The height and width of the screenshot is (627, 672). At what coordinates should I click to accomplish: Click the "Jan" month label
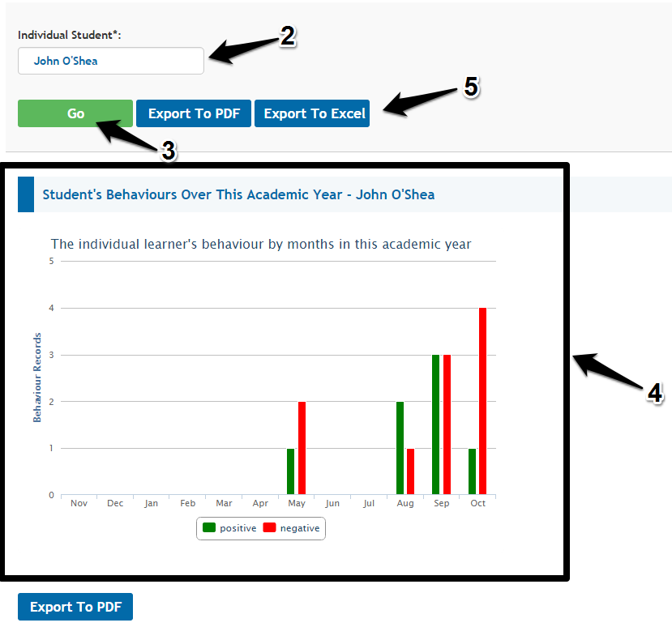[152, 503]
